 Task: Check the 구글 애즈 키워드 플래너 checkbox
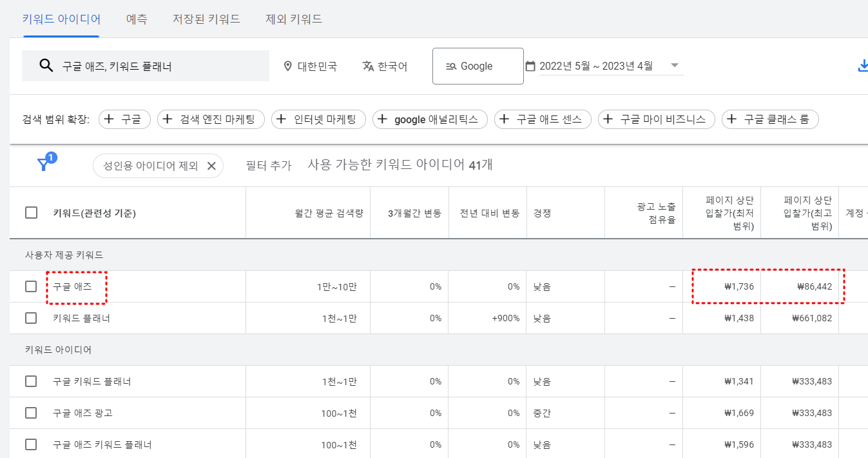coord(31,444)
